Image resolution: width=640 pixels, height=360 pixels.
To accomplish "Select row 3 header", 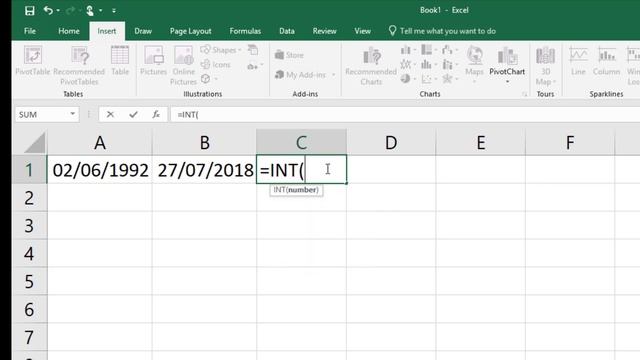I will (x=29, y=226).
